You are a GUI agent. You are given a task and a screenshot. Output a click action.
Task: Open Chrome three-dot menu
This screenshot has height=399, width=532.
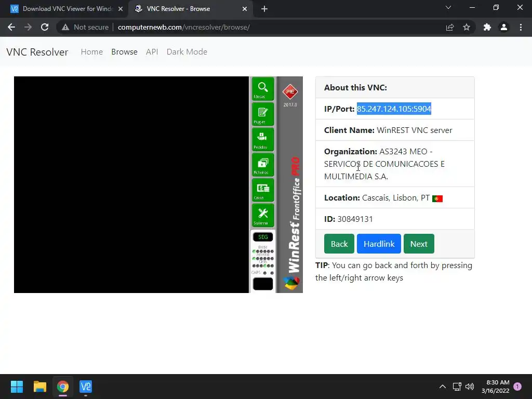[x=521, y=27]
